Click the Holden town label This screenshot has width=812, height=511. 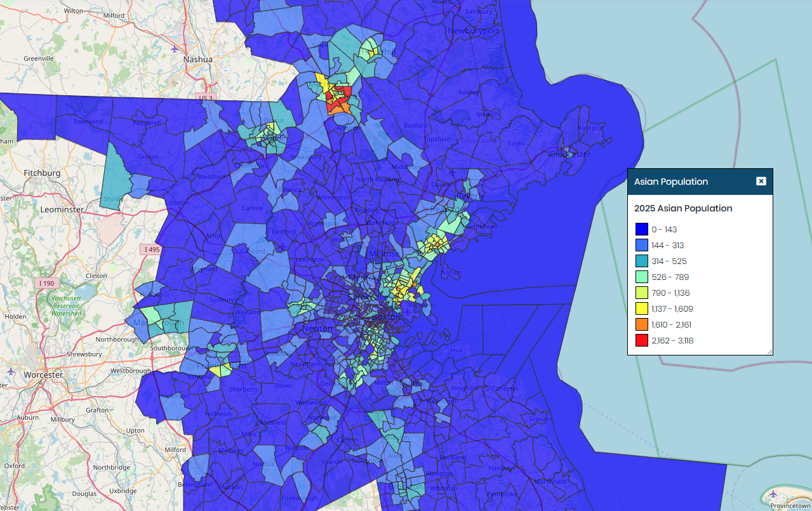click(15, 315)
